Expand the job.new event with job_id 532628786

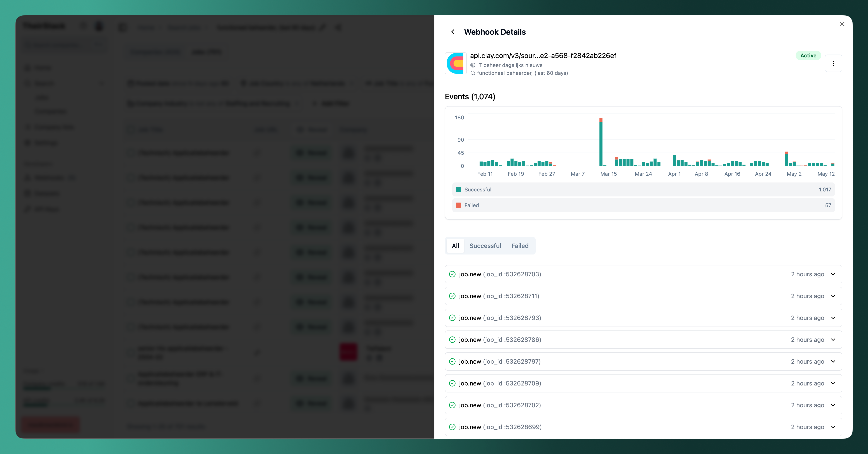pos(833,340)
